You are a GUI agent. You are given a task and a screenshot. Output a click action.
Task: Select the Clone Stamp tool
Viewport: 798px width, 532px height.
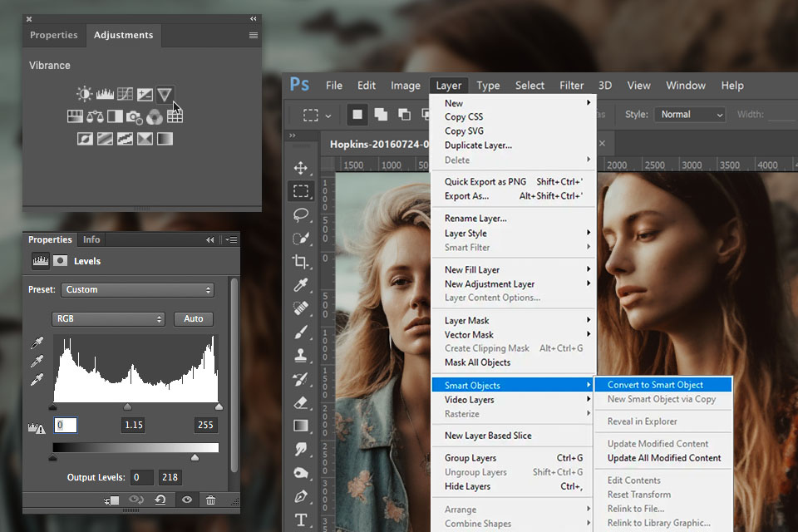click(301, 355)
